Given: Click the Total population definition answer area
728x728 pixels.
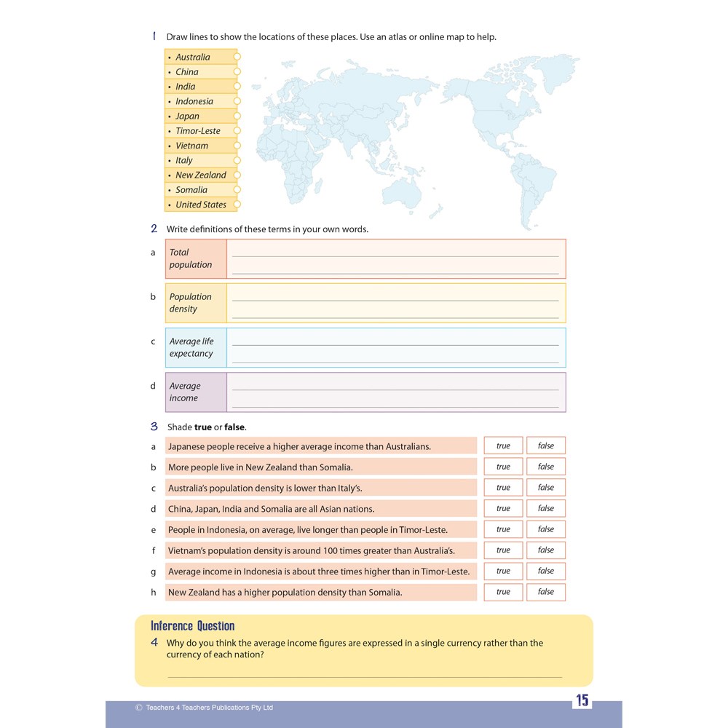Looking at the screenshot, I should (396, 259).
